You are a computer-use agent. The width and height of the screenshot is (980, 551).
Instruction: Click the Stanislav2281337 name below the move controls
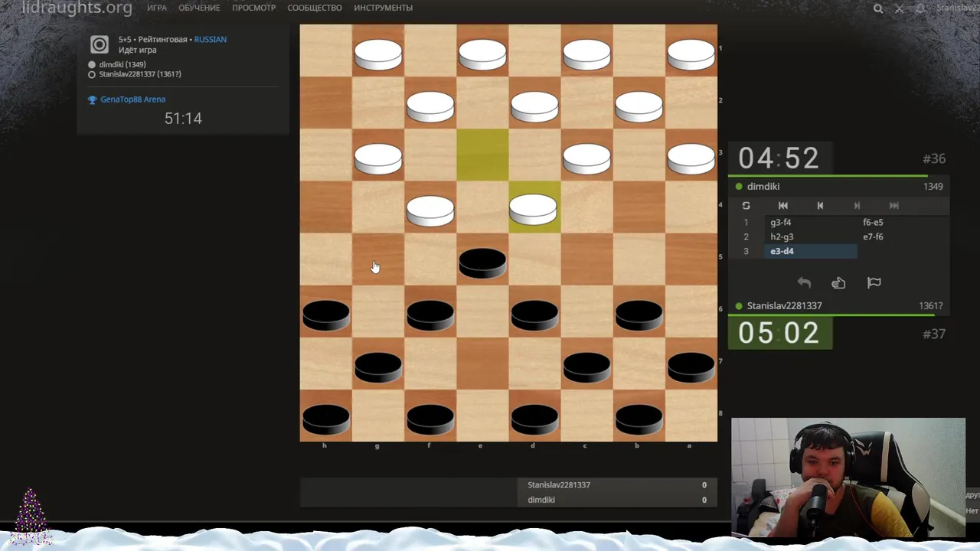pyautogui.click(x=784, y=305)
